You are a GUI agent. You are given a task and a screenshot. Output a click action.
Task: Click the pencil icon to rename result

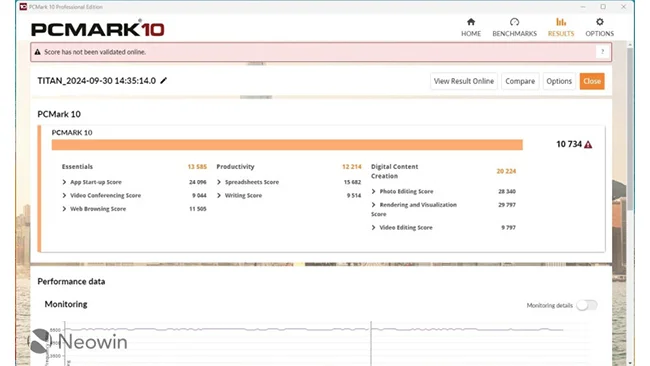(x=164, y=80)
